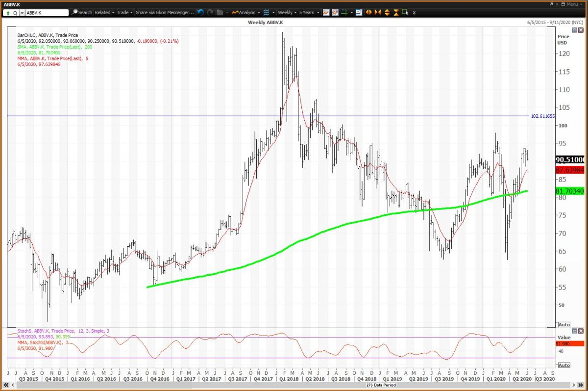This screenshot has width=588, height=391.
Task: Click the 102.611655 horizontal level line label
Action: pos(542,116)
